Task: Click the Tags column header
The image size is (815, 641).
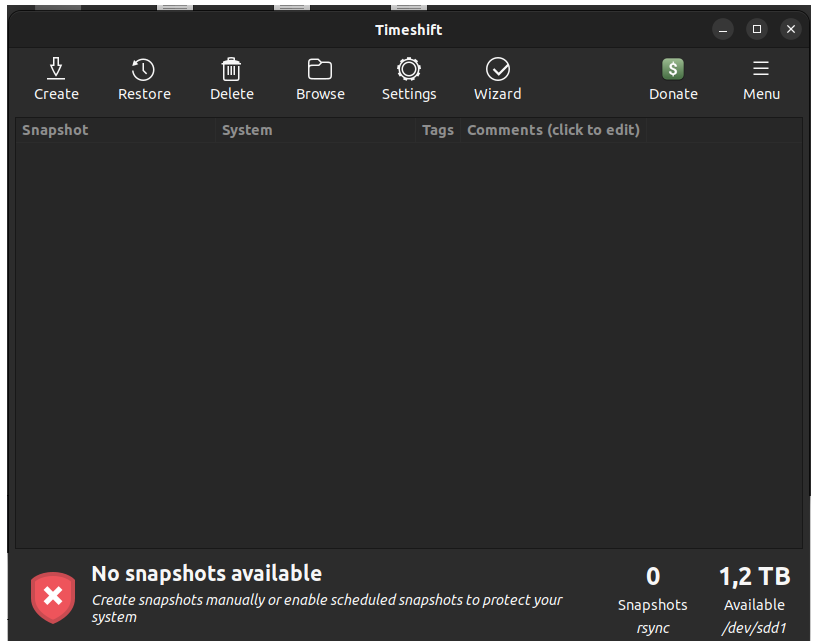Action: click(x=438, y=130)
